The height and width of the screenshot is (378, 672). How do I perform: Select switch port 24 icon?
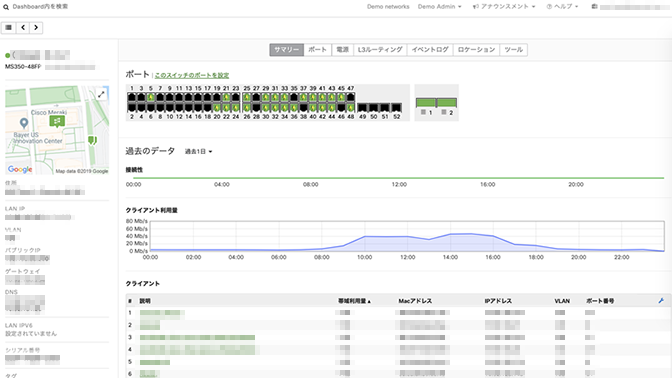click(x=235, y=107)
